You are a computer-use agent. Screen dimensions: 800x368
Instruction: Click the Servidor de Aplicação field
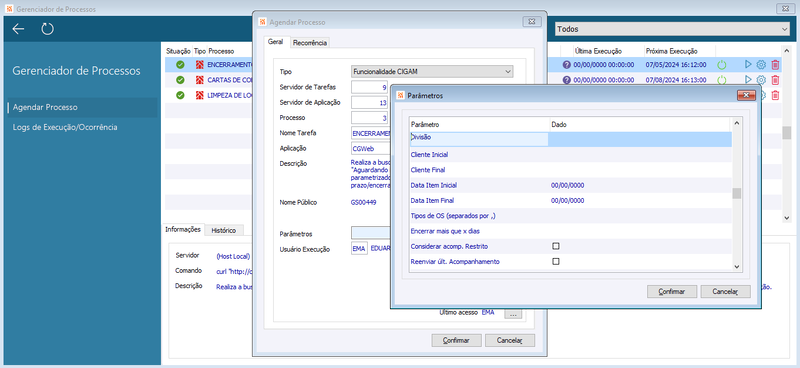pos(369,103)
